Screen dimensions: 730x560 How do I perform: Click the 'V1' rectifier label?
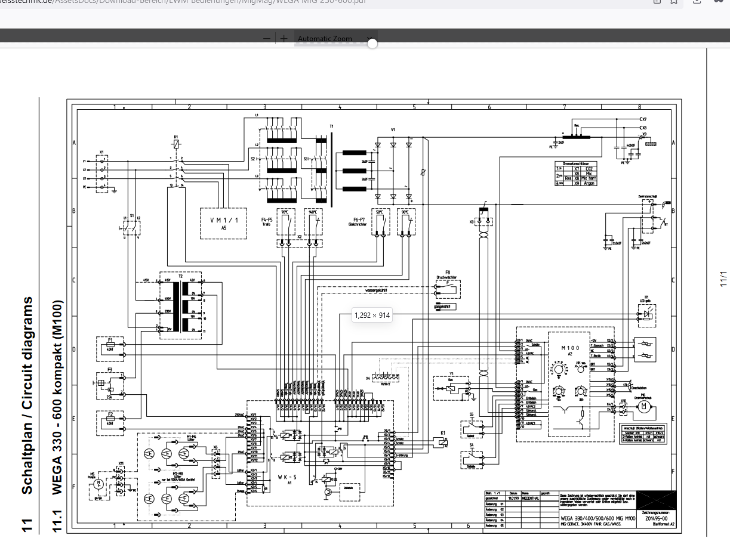pyautogui.click(x=392, y=129)
